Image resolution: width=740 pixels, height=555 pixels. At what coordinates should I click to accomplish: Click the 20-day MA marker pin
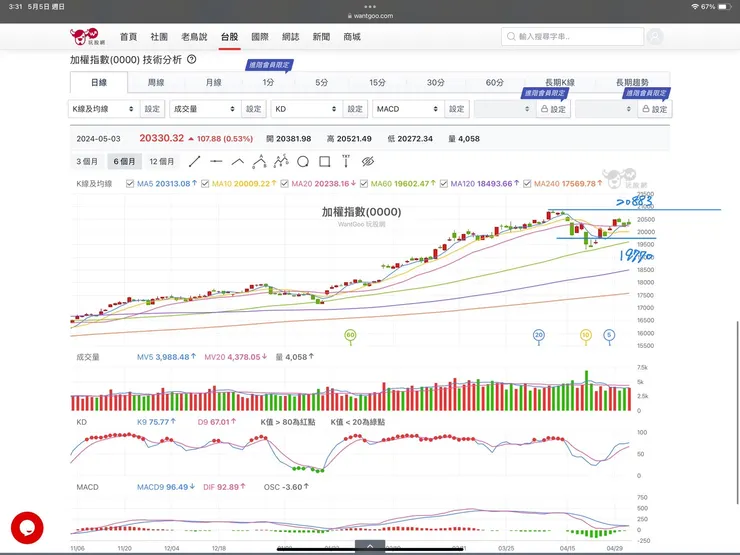[538, 336]
